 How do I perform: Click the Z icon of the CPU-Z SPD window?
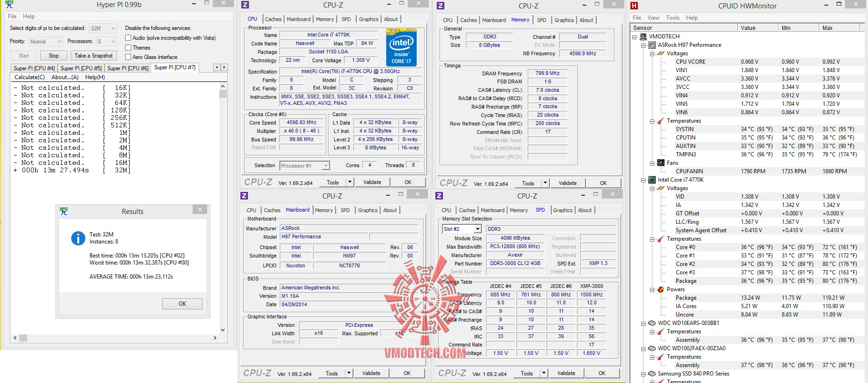[439, 196]
